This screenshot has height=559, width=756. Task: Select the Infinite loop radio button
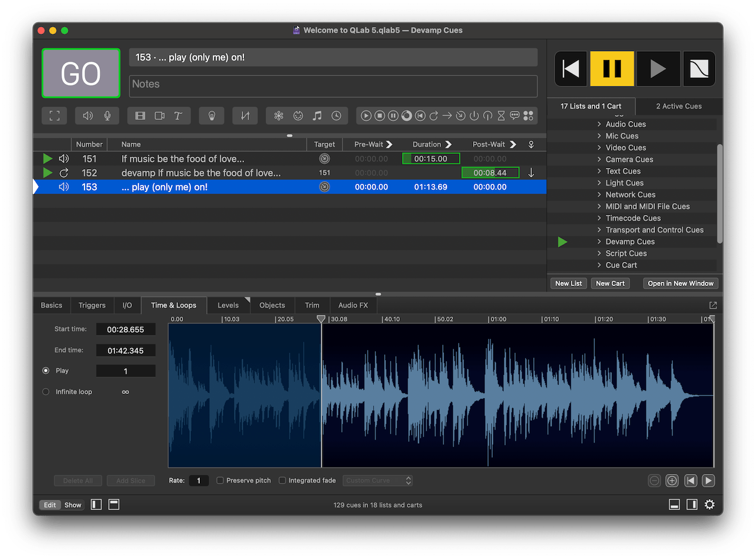pos(45,391)
